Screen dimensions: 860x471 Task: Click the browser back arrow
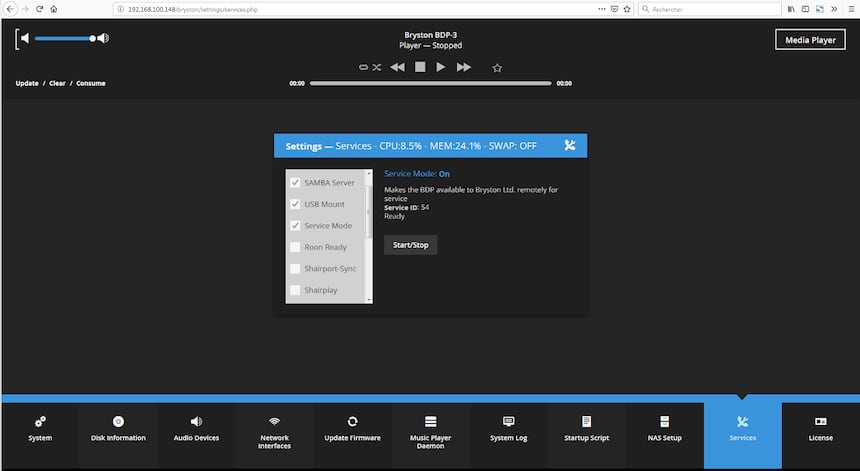(x=10, y=9)
